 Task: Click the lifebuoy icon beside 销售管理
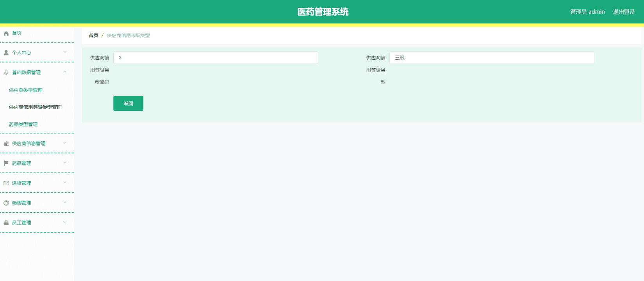point(6,203)
